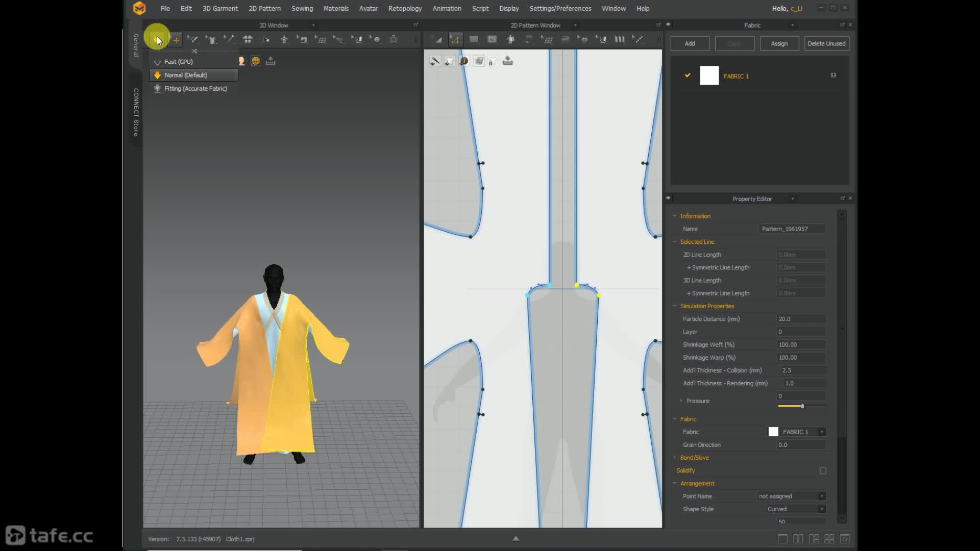Open the Sewing menu
Viewport: 980px width, 551px height.
click(x=302, y=9)
